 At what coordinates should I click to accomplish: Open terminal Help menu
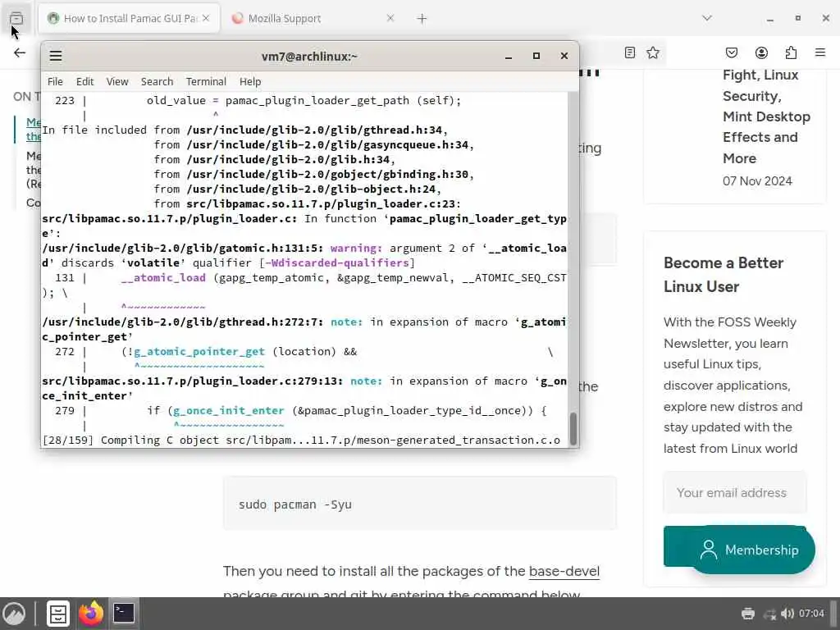pos(250,81)
